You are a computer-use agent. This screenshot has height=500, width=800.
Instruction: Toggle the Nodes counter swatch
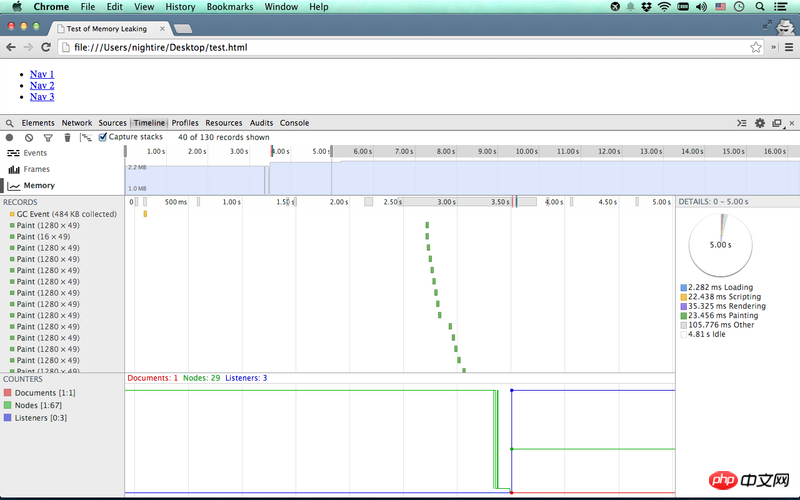tap(8, 406)
